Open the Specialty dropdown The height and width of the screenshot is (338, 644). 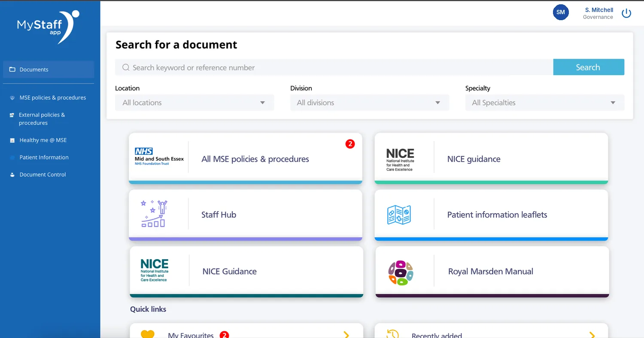(x=545, y=103)
